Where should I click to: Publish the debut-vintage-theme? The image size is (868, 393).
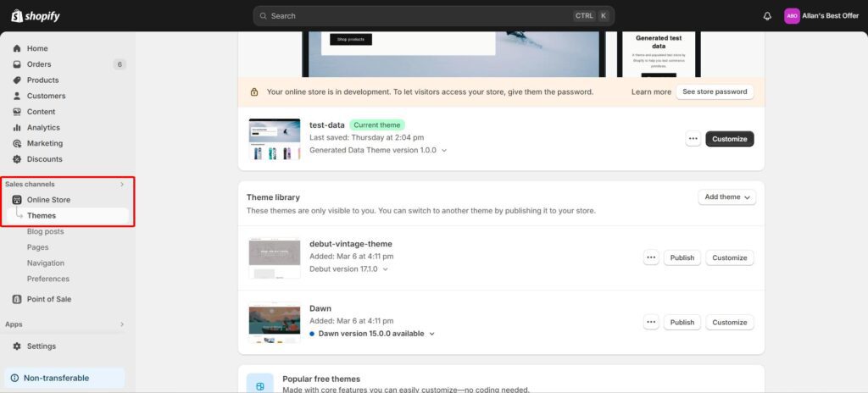coord(682,258)
